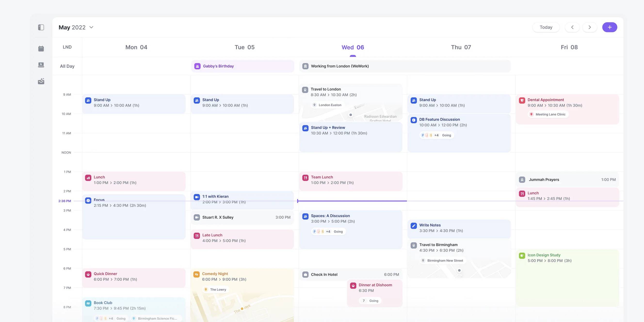The height and width of the screenshot is (322, 644).
Task: Open the calendar view sidebar icon
Action: 41,48
